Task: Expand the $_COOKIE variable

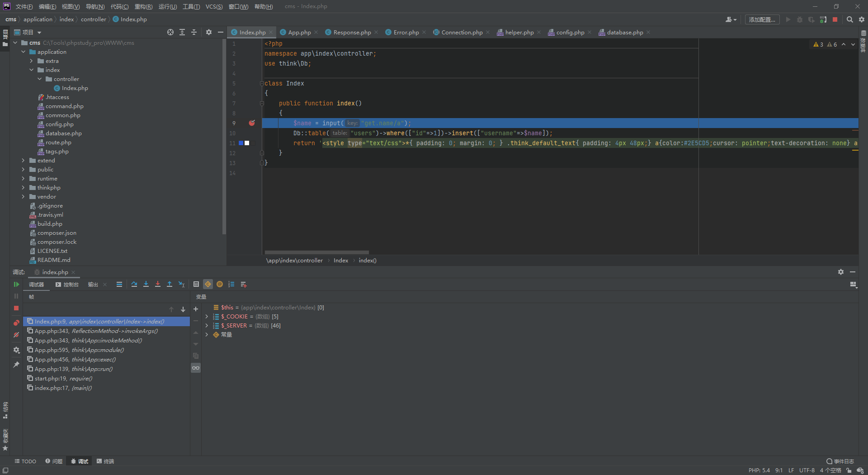Action: [x=207, y=317]
